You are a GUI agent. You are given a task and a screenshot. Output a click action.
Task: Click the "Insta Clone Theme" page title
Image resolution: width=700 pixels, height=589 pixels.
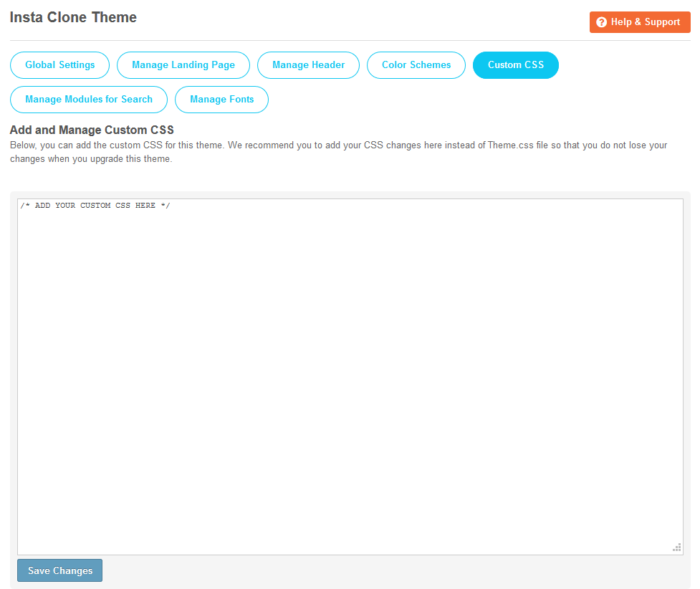pyautogui.click(x=73, y=17)
